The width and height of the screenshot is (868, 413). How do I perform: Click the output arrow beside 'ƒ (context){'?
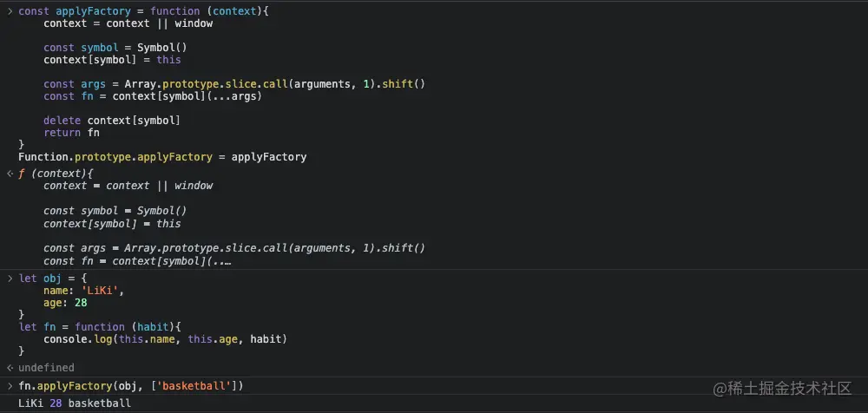pos(10,174)
